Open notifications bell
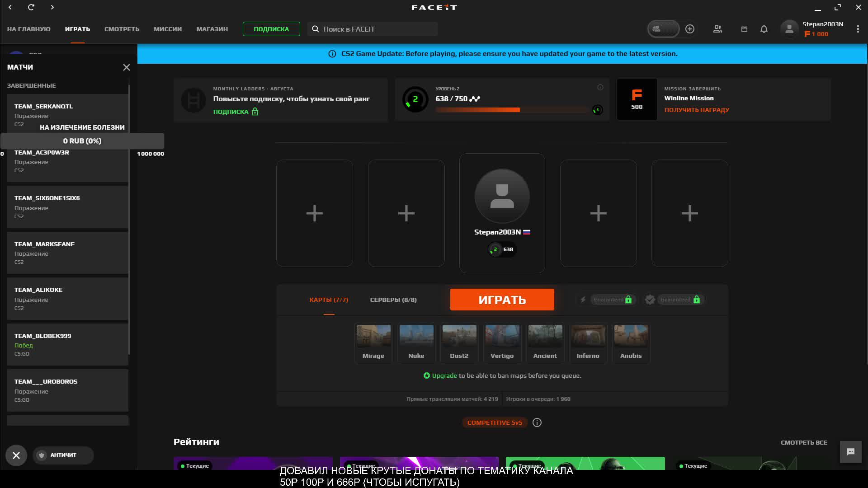Screen dimensions: 868x488 point(764,29)
